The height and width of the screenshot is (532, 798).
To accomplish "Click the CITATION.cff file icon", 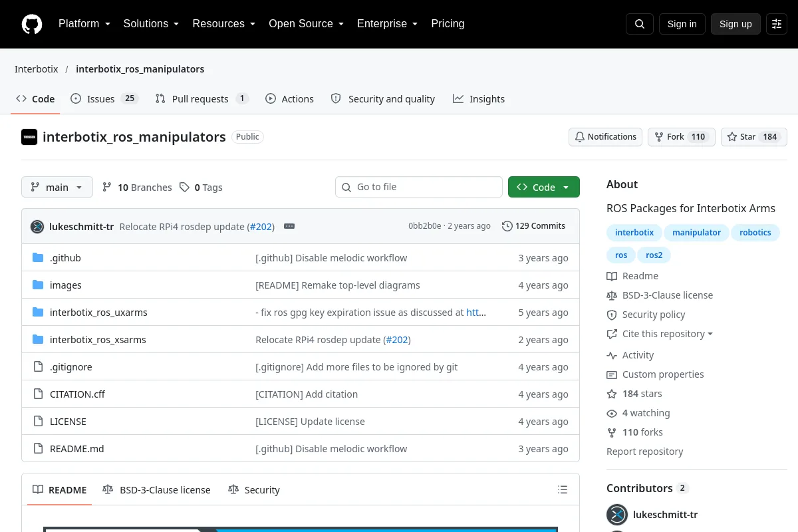I will pyautogui.click(x=38, y=394).
